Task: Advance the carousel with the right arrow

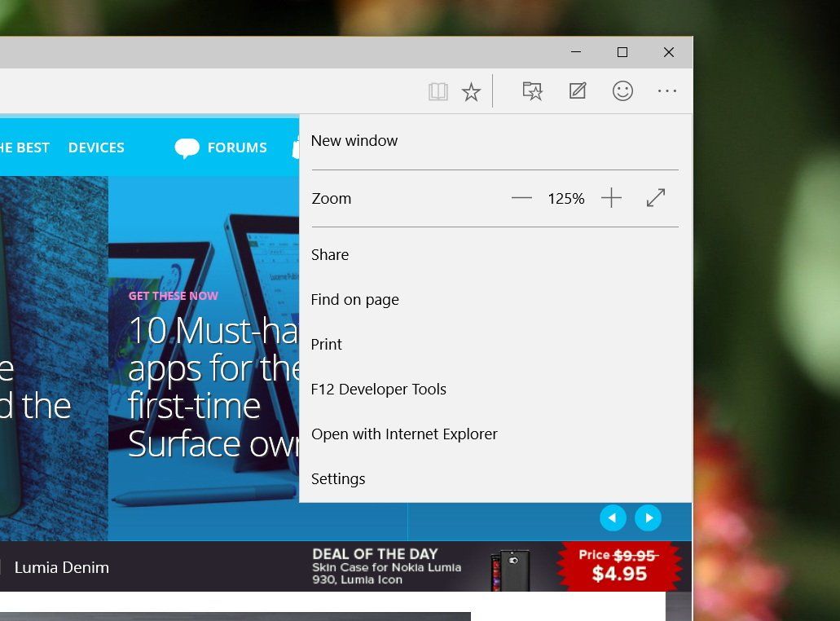Action: pyautogui.click(x=649, y=517)
